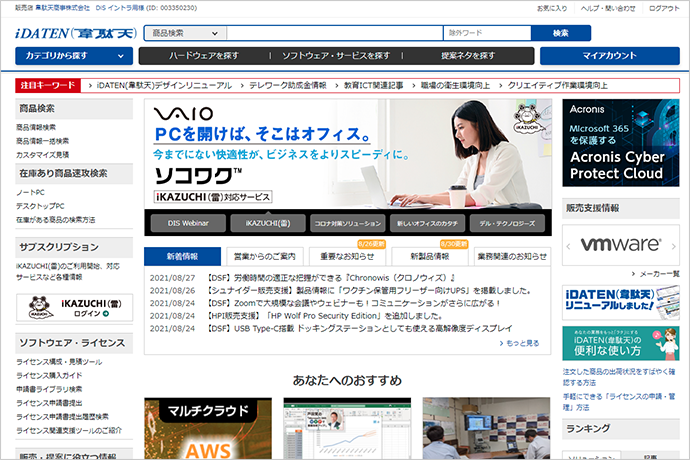690x460 pixels.
Task: Select the デル・テクノロジーズ banner button
Action: point(507,223)
